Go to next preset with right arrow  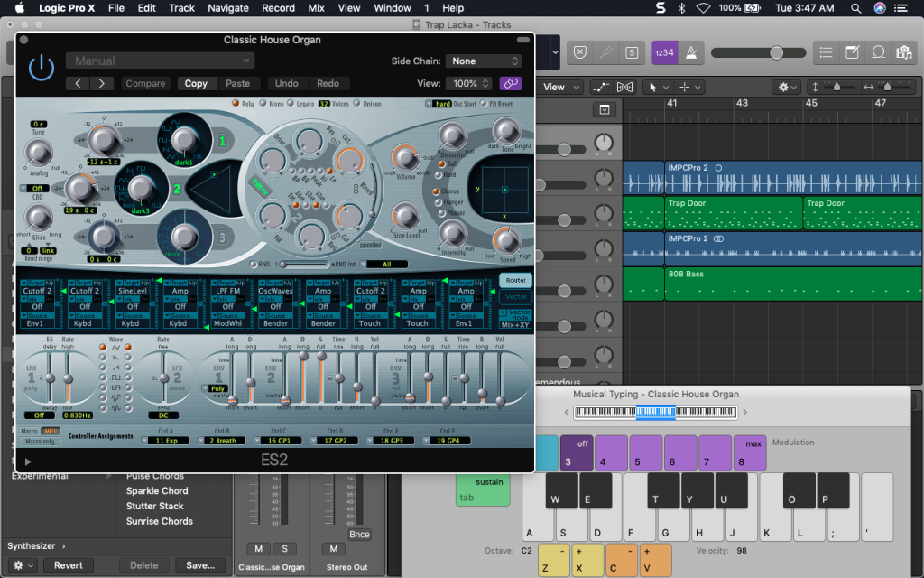[x=102, y=84]
